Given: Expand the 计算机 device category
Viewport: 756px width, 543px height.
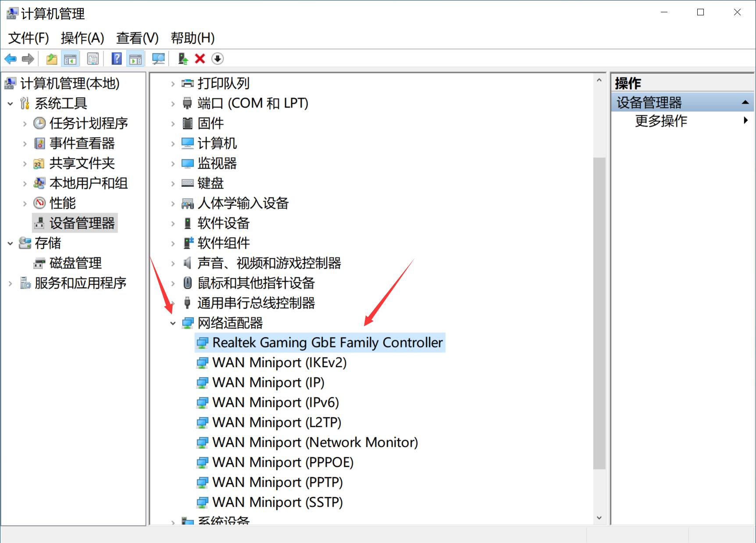Looking at the screenshot, I should (x=173, y=143).
